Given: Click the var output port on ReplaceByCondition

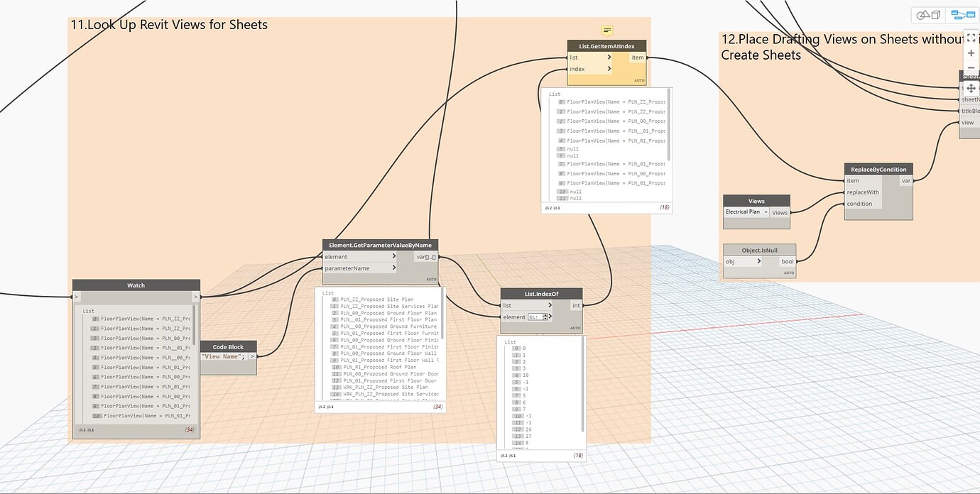Looking at the screenshot, I should (x=906, y=181).
